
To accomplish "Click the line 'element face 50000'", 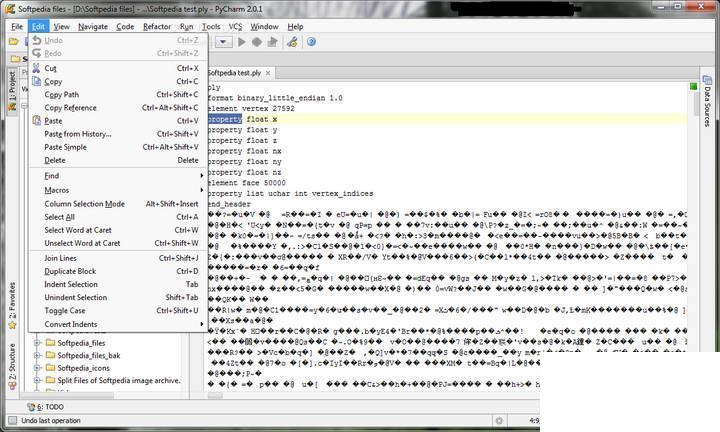I will (247, 183).
